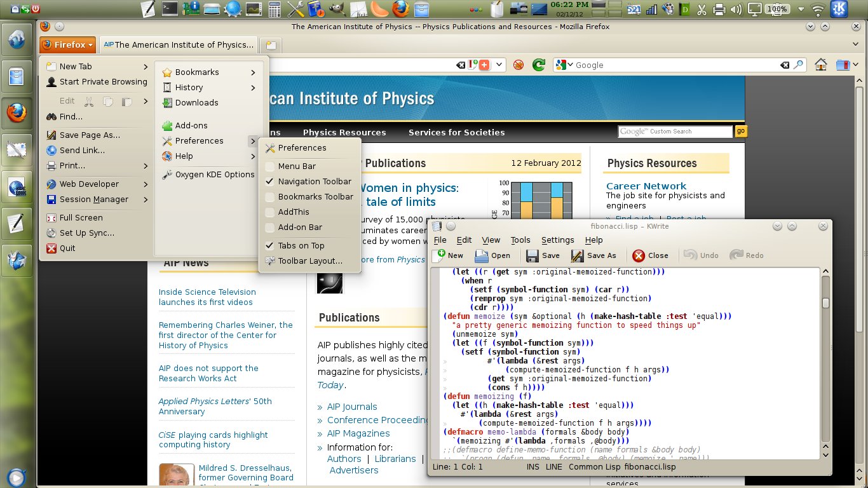Viewport: 868px width, 488px height.
Task: Click the scissors clipboard tray icon
Action: coord(702,10)
